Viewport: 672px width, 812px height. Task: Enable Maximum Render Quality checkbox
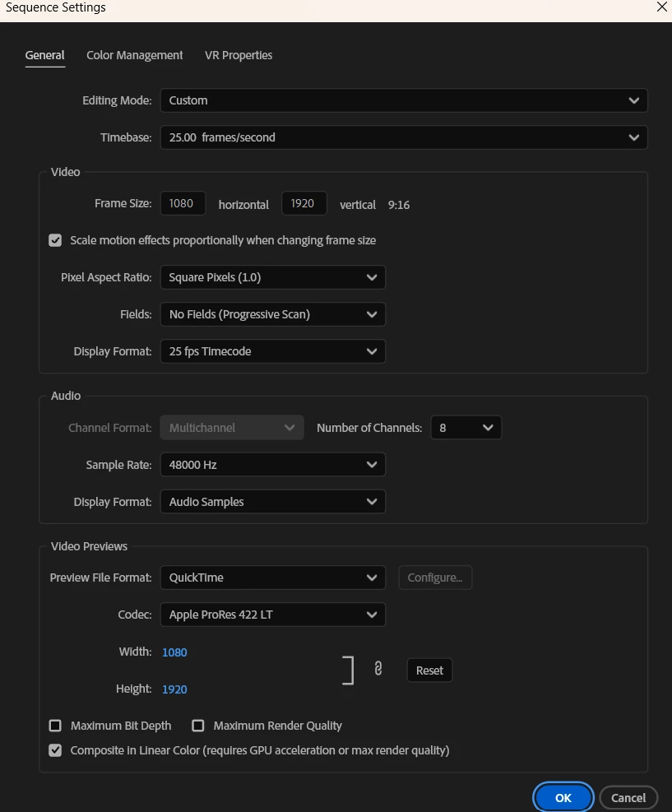[x=197, y=726]
